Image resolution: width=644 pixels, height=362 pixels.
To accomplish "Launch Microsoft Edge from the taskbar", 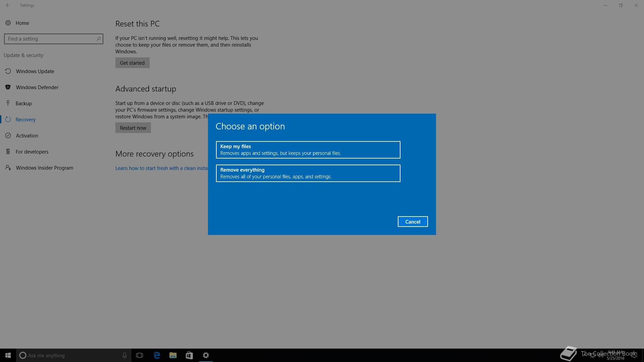I will 157,355.
